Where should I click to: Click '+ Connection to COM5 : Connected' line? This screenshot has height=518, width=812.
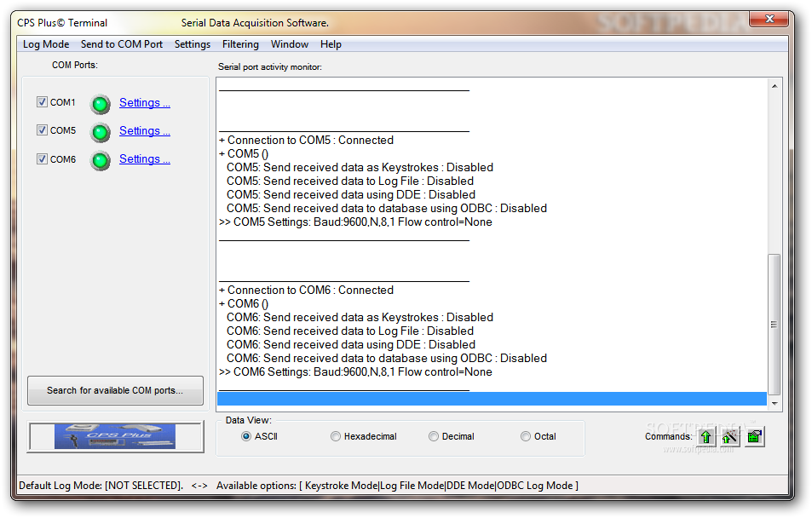(x=306, y=141)
